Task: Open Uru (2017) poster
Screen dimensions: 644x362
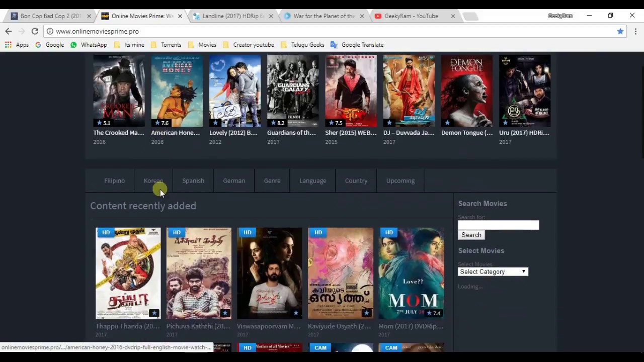Action: coord(525,90)
